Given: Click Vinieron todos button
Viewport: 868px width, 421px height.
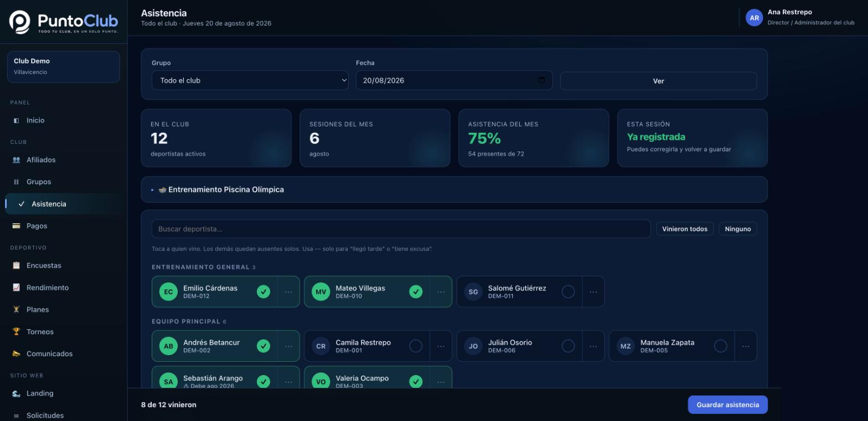Looking at the screenshot, I should coord(685,229).
